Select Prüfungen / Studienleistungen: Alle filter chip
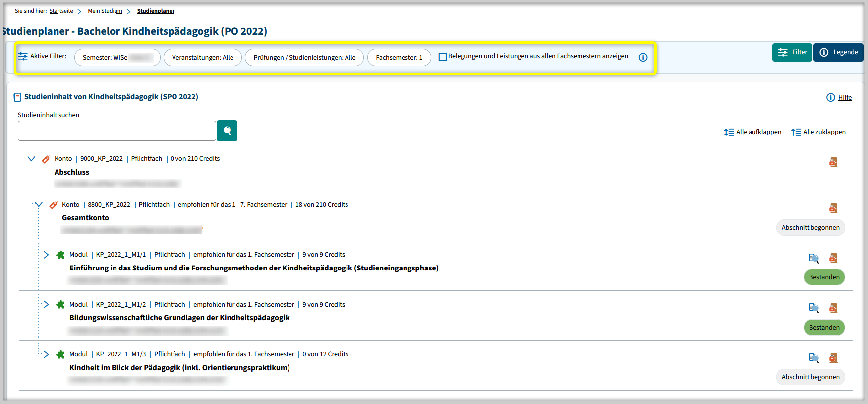 [304, 57]
